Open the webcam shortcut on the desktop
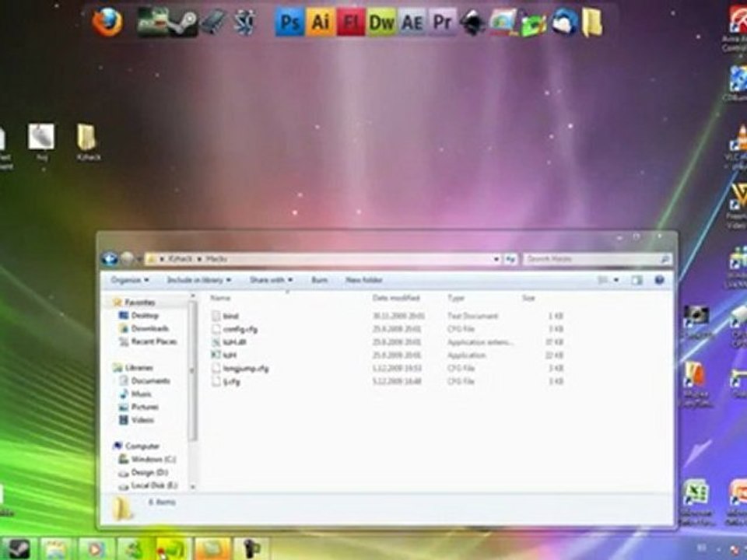This screenshot has width=747, height=560. coord(696,323)
